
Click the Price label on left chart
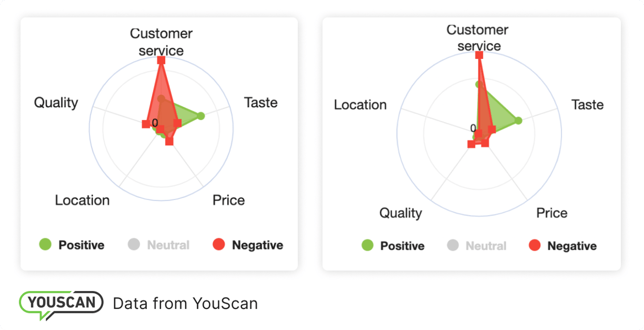pos(228,200)
